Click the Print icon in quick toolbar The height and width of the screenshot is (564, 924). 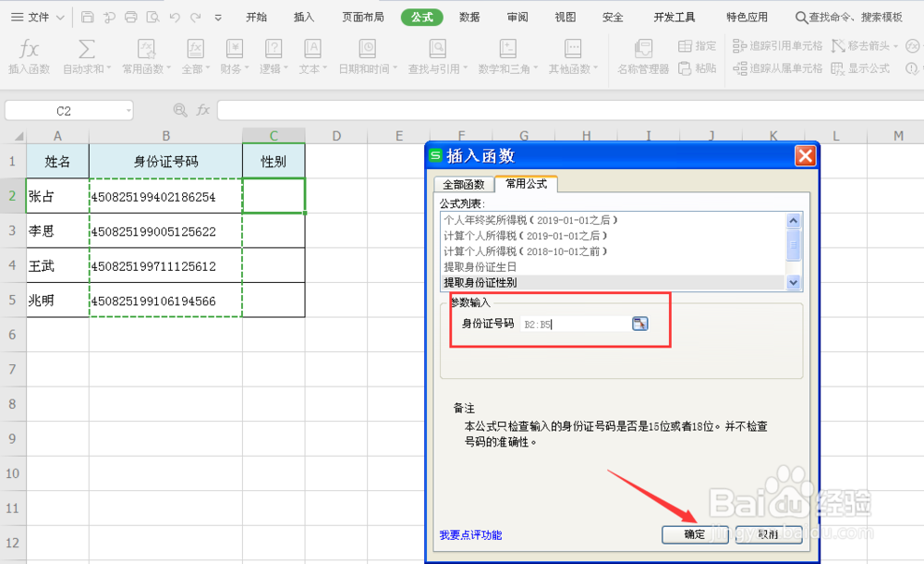(x=131, y=18)
